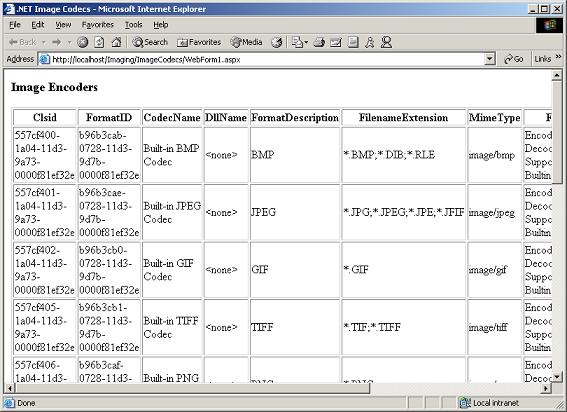The height and width of the screenshot is (412, 567).
Task: Click the Built-in TIFF Codec cell
Action: pos(172,327)
